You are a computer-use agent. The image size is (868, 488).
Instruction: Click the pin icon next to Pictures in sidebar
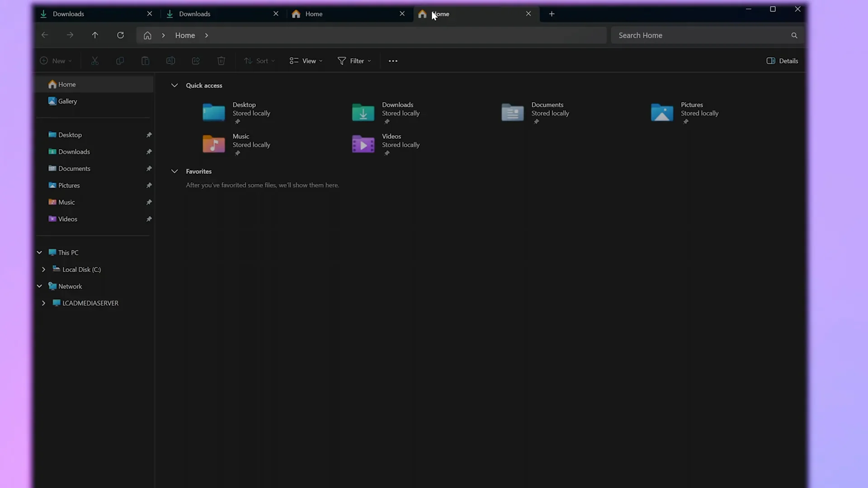click(x=149, y=185)
